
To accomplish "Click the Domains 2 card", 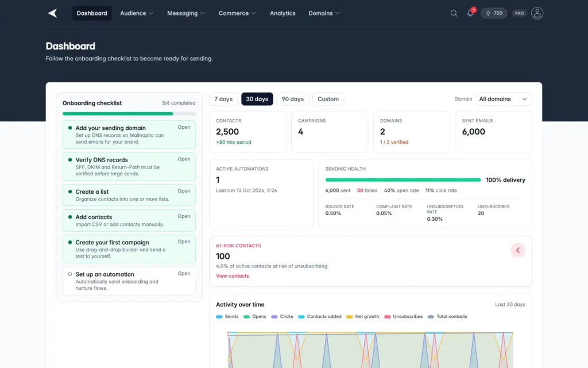I will point(412,132).
